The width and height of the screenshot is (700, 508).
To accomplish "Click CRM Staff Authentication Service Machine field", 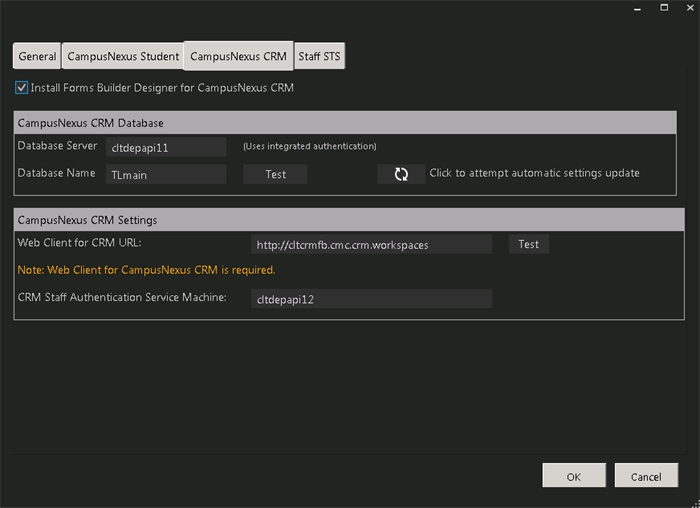I will pos(371,299).
